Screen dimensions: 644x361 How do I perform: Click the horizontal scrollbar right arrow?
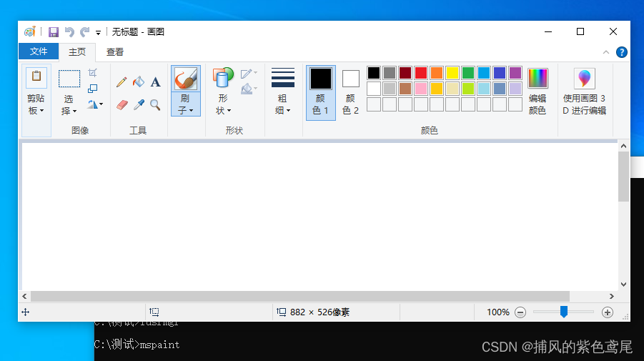click(x=612, y=296)
